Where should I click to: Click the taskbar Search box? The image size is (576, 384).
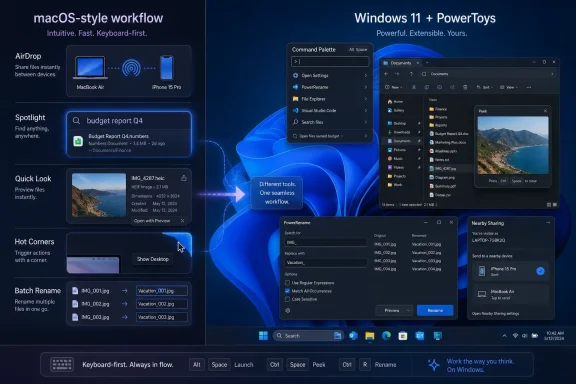click(x=308, y=335)
